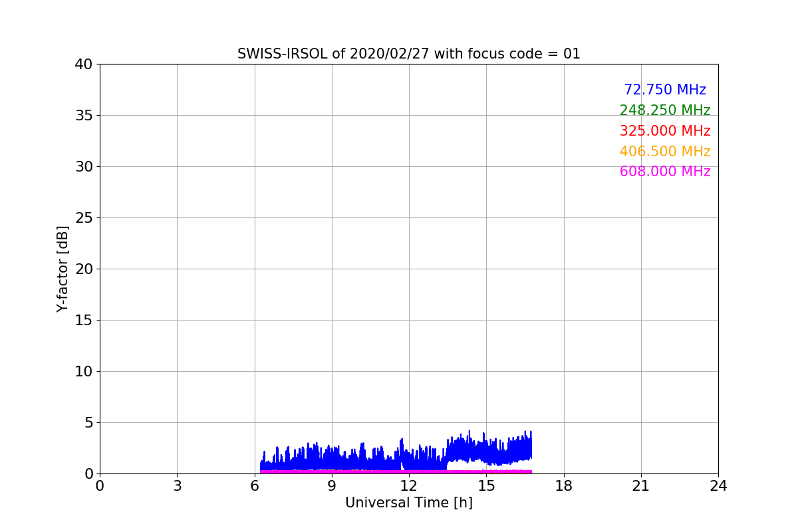
Task: Click y-axis tick label 40
Action: point(83,65)
